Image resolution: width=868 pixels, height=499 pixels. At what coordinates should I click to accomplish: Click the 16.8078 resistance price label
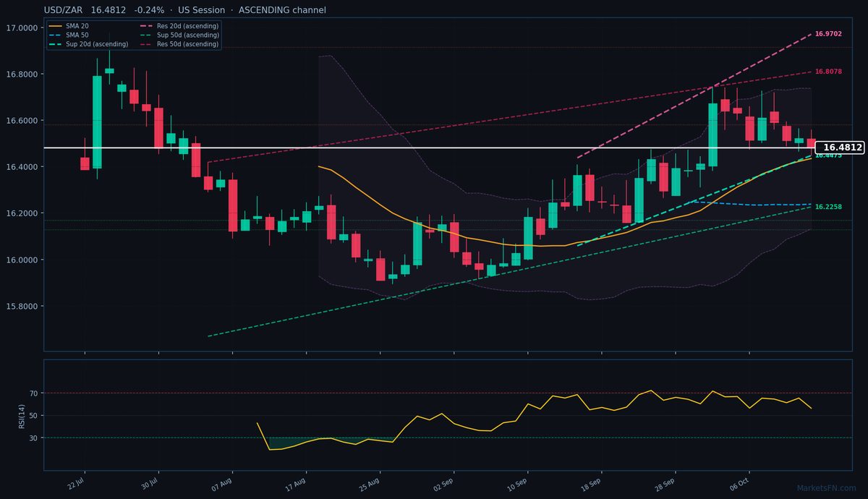(x=828, y=72)
